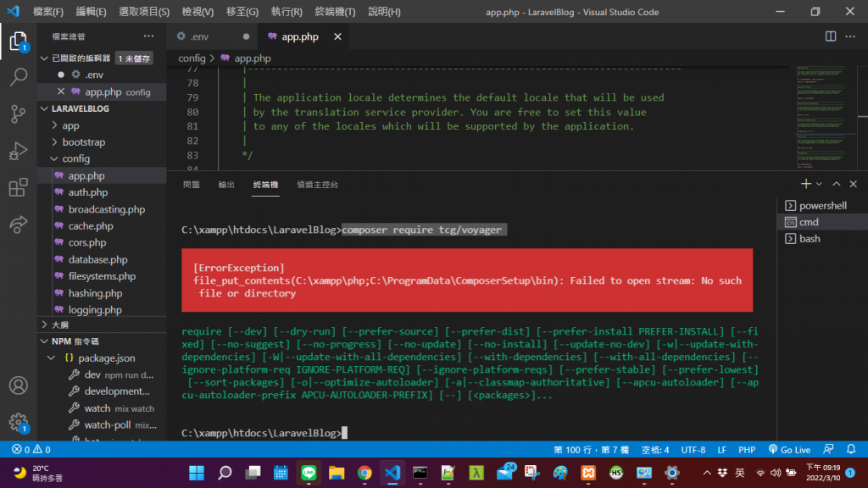Select the powershell terminal instance
This screenshot has width=868, height=488.
[822, 205]
